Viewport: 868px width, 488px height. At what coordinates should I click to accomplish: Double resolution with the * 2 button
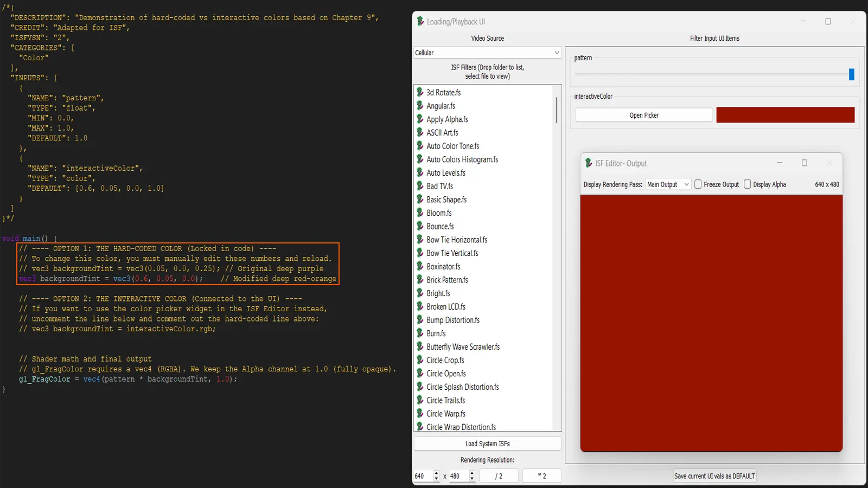click(541, 476)
